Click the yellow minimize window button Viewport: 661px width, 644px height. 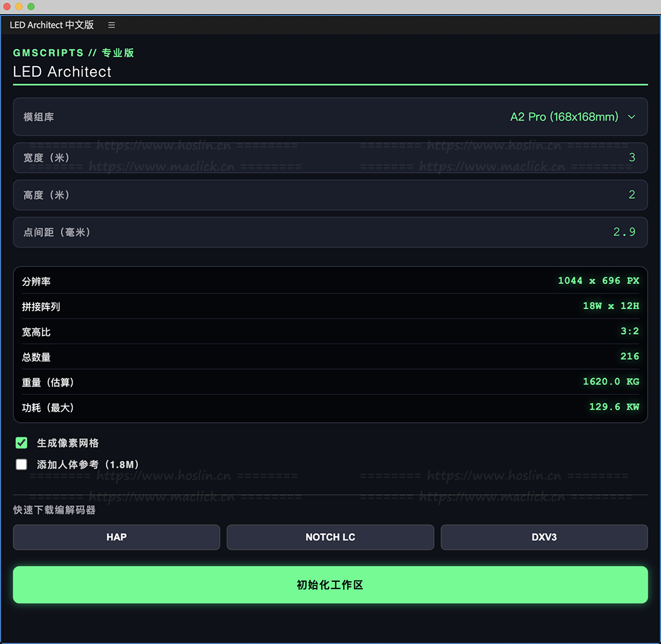point(19,7)
